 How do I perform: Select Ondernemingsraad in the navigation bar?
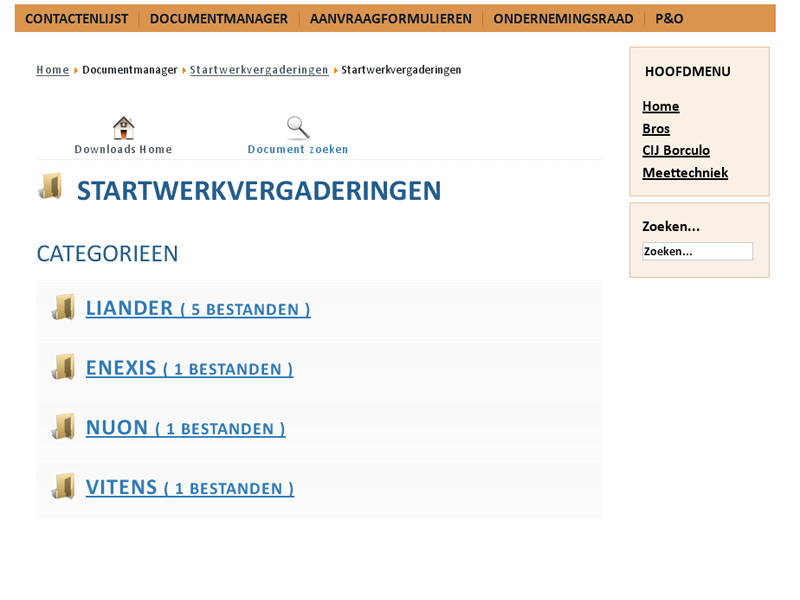coord(563,19)
